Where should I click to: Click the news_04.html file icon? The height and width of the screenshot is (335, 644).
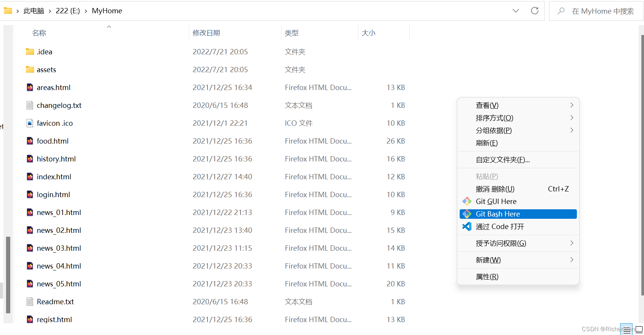coord(30,266)
